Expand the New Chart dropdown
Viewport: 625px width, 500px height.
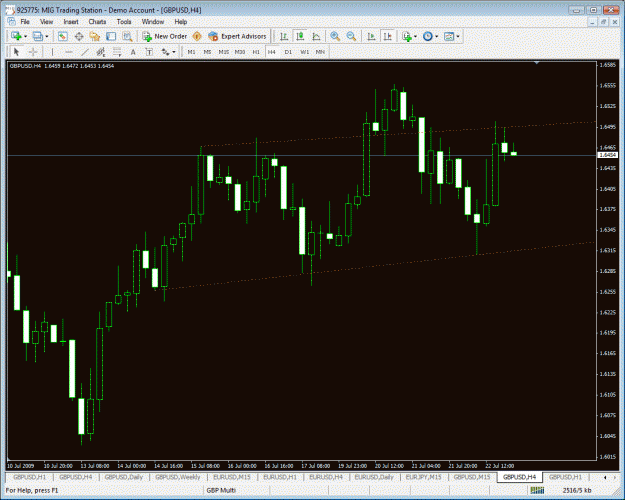26,37
